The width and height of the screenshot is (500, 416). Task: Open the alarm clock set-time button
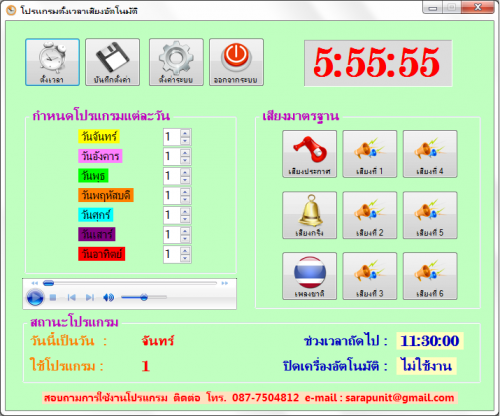(x=52, y=62)
